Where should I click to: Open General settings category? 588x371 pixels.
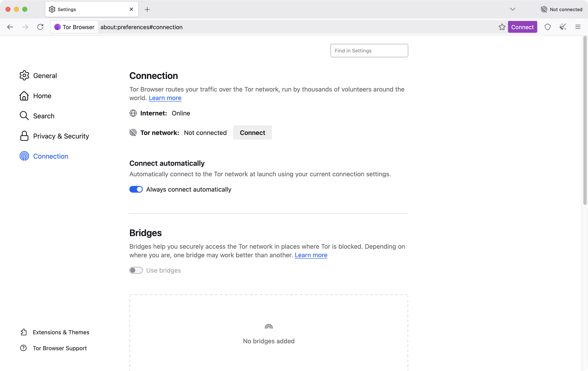(x=38, y=76)
